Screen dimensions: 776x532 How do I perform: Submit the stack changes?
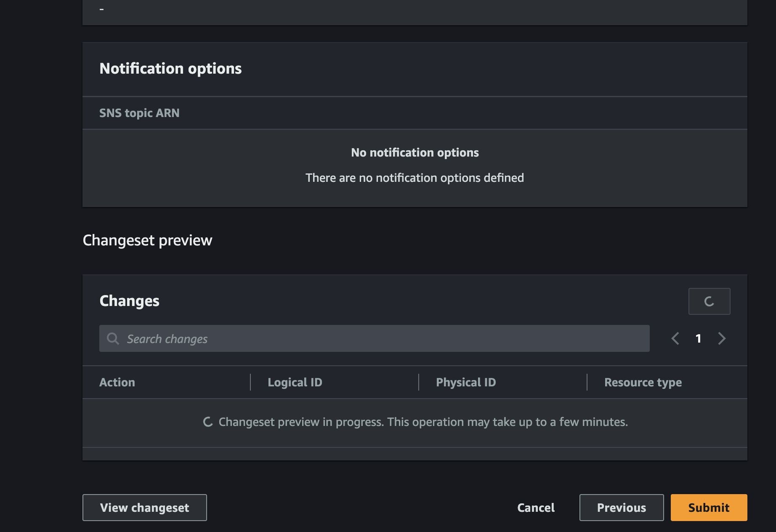click(709, 508)
